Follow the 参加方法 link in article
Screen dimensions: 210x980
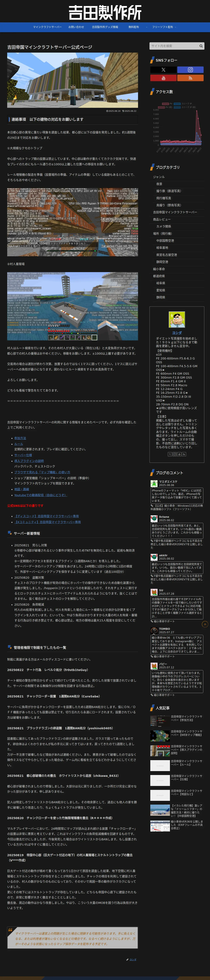tap(20, 438)
